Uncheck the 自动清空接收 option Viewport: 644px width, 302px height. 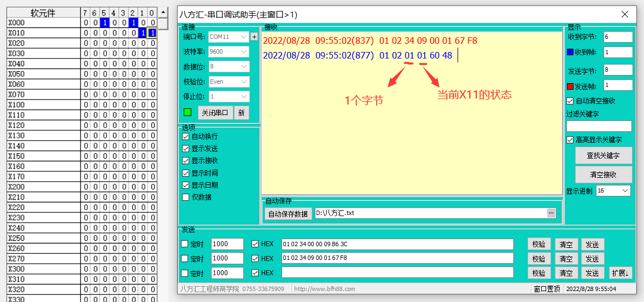pyautogui.click(x=570, y=101)
